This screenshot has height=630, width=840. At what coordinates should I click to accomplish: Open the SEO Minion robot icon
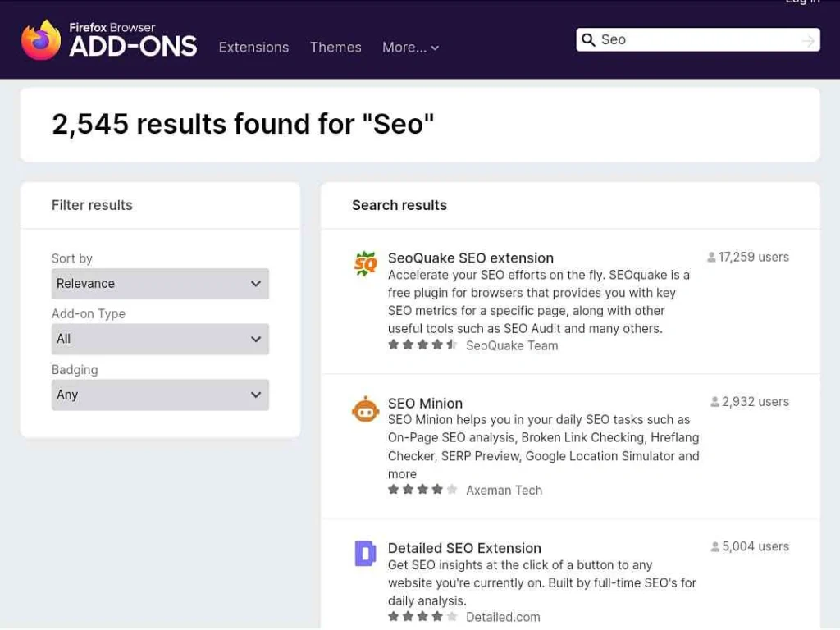(x=365, y=409)
